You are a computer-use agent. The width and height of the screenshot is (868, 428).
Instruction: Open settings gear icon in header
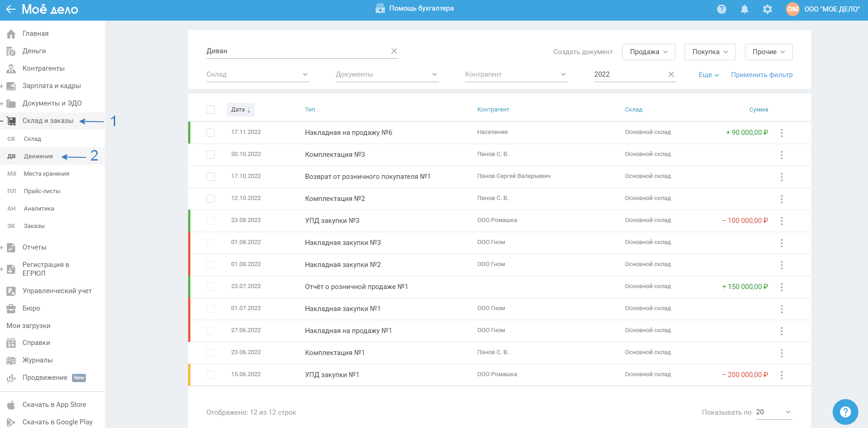pos(767,9)
